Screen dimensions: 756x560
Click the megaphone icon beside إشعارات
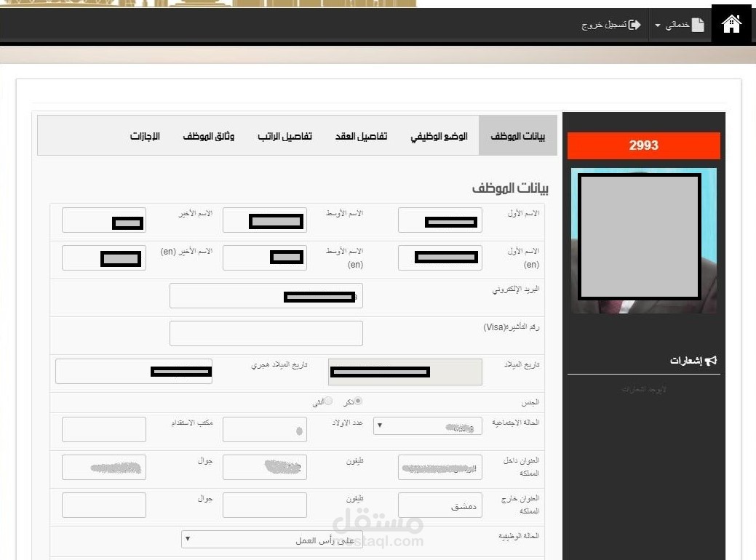tap(711, 359)
